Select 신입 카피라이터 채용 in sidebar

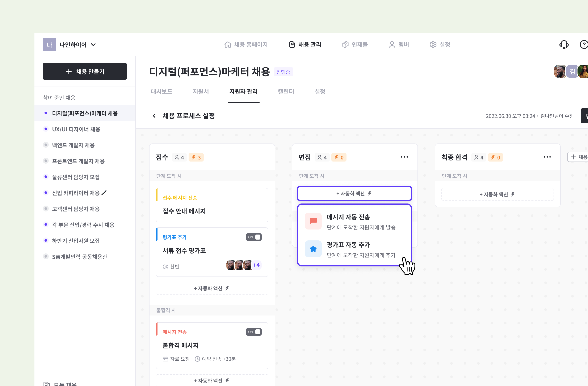[85, 193]
